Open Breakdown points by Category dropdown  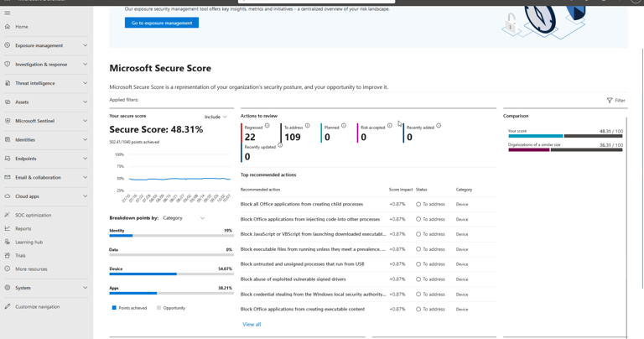coord(184,218)
